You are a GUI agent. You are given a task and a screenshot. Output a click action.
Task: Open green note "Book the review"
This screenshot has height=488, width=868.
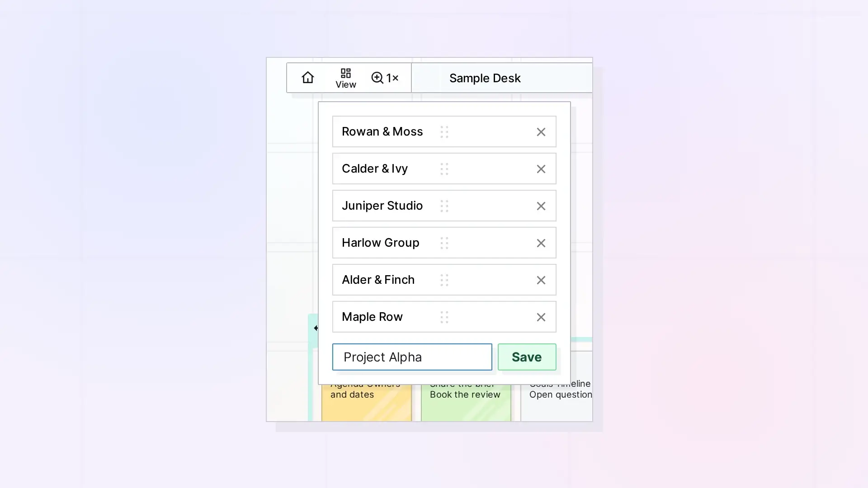click(x=466, y=402)
